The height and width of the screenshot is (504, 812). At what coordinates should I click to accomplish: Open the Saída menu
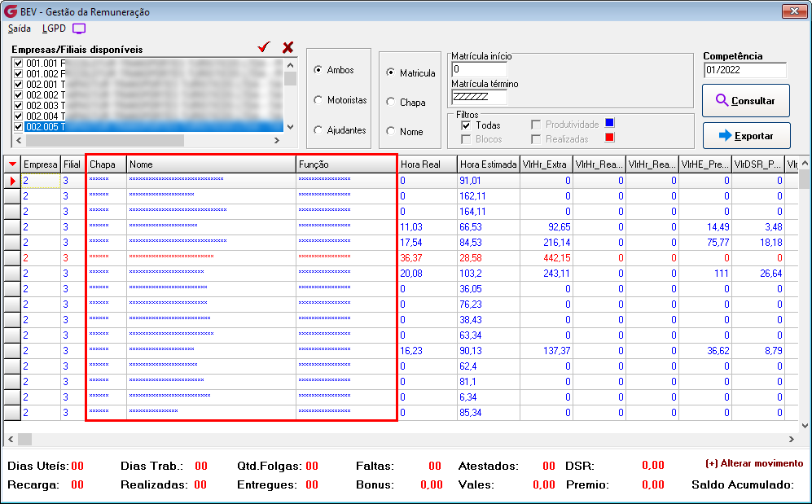[x=20, y=28]
